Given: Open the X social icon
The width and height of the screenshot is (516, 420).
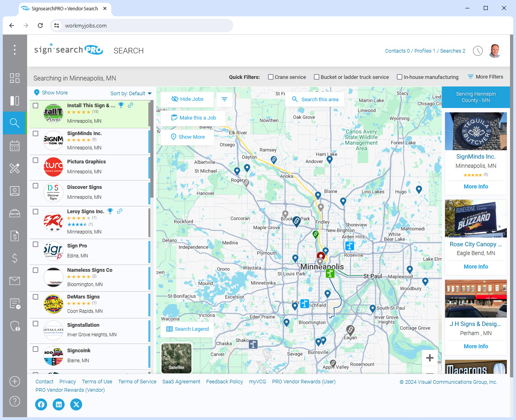Looking at the screenshot, I should 76,404.
